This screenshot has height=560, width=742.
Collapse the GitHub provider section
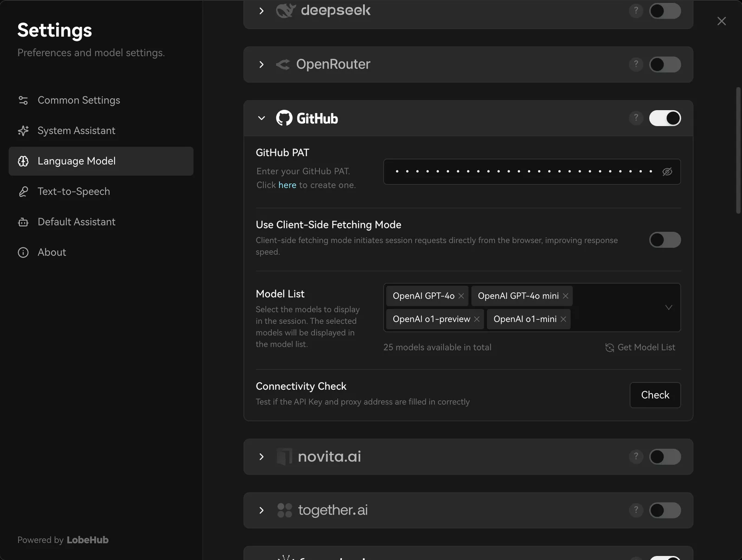262,118
